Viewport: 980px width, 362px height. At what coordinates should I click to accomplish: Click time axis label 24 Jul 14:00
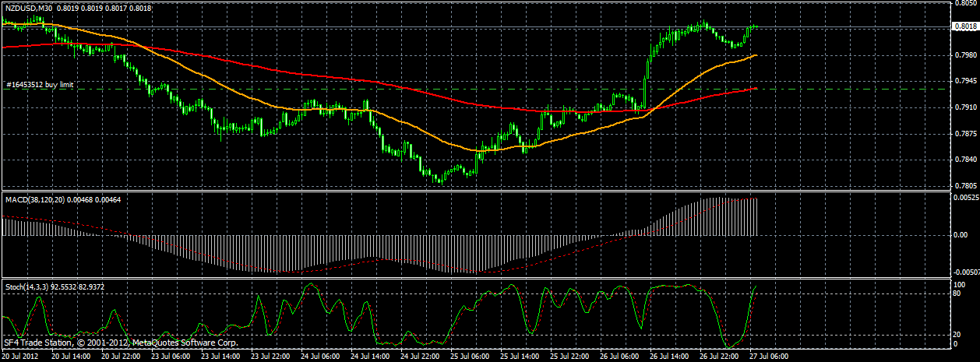(x=369, y=357)
